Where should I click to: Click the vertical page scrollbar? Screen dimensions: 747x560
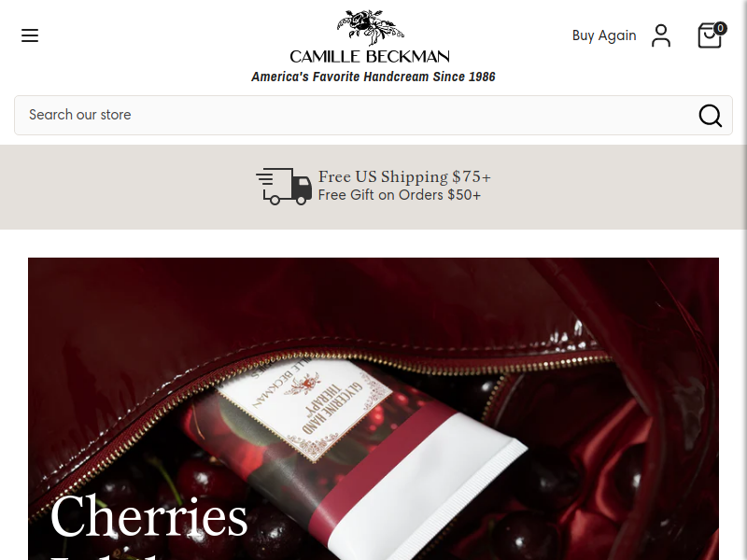pos(744,280)
